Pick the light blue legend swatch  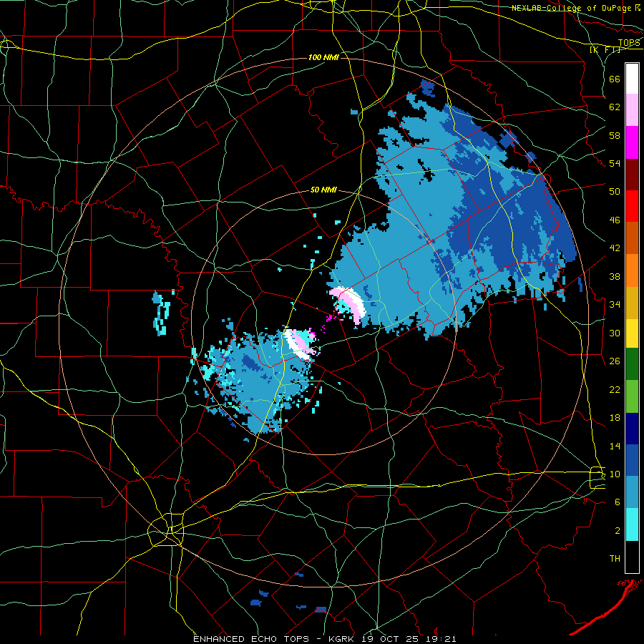pos(632,492)
